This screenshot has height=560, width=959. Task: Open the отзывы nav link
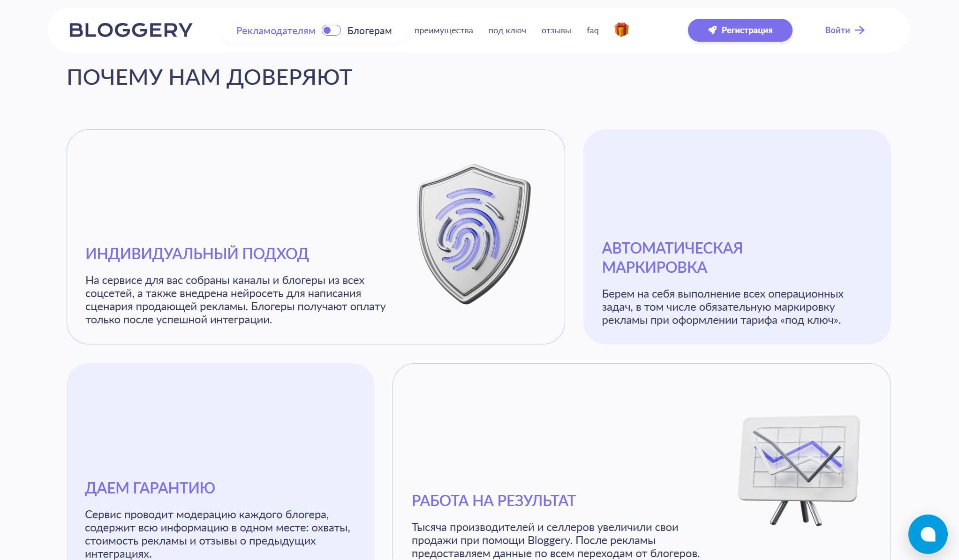(x=556, y=30)
